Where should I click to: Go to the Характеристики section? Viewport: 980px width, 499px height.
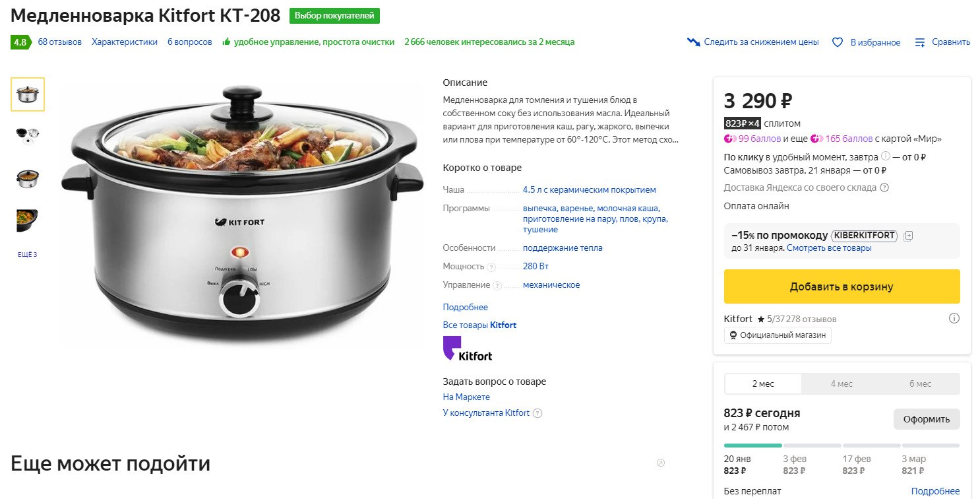click(x=125, y=42)
